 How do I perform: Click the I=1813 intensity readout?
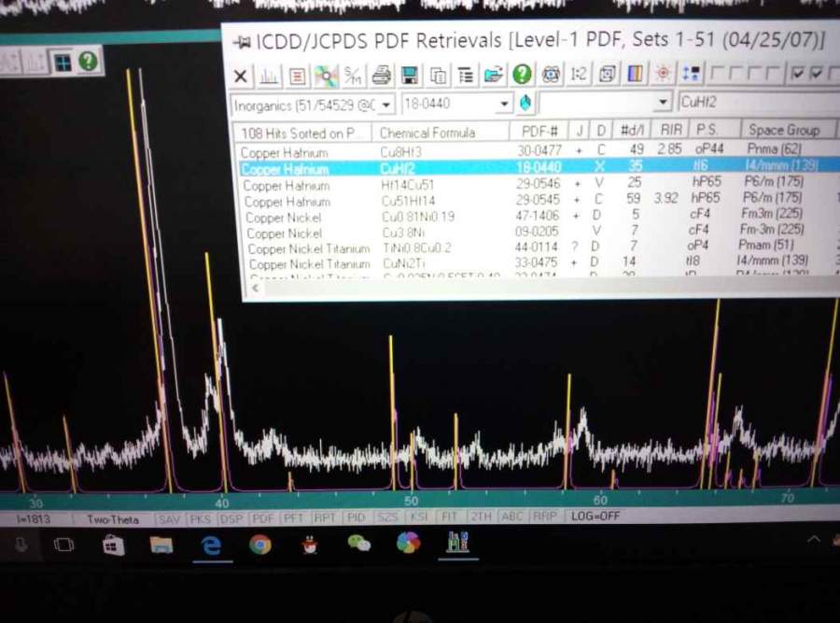[x=34, y=519]
